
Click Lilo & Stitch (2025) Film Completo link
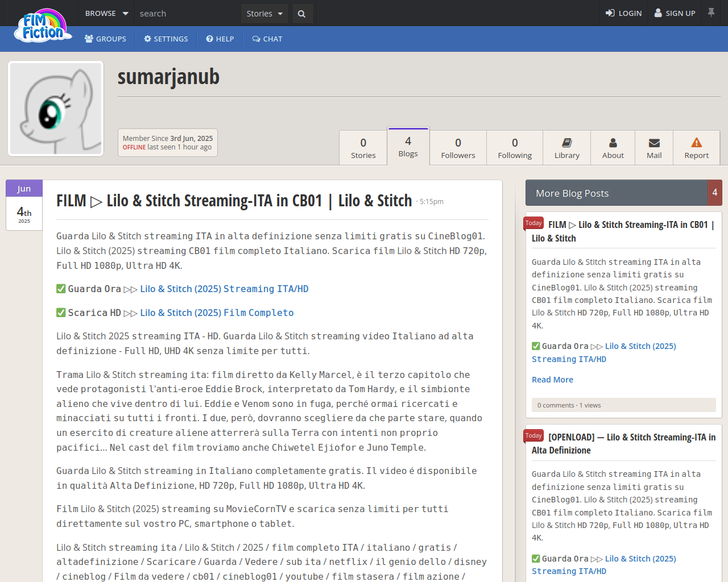(x=217, y=313)
